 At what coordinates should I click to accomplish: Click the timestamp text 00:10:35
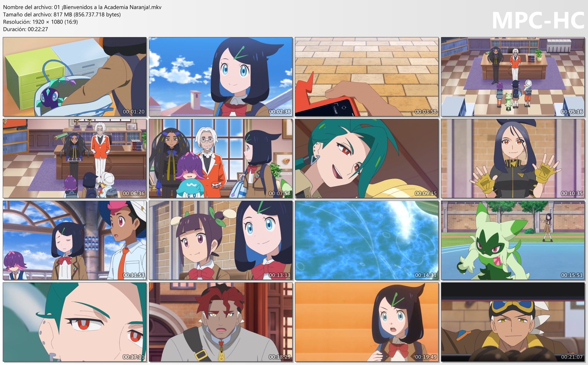[572, 194]
